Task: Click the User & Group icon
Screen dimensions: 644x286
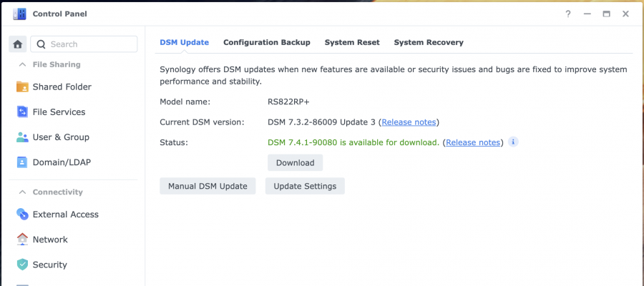Action: point(22,137)
